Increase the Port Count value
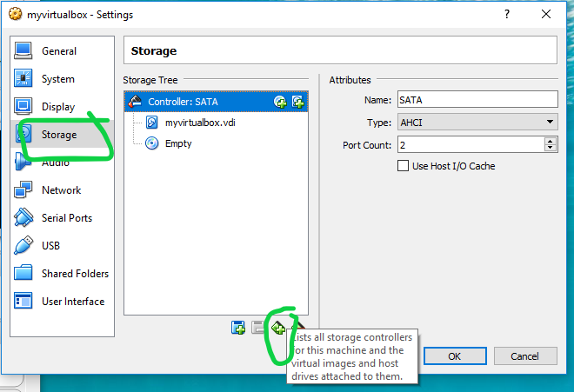The height and width of the screenshot is (392, 574). [x=551, y=141]
